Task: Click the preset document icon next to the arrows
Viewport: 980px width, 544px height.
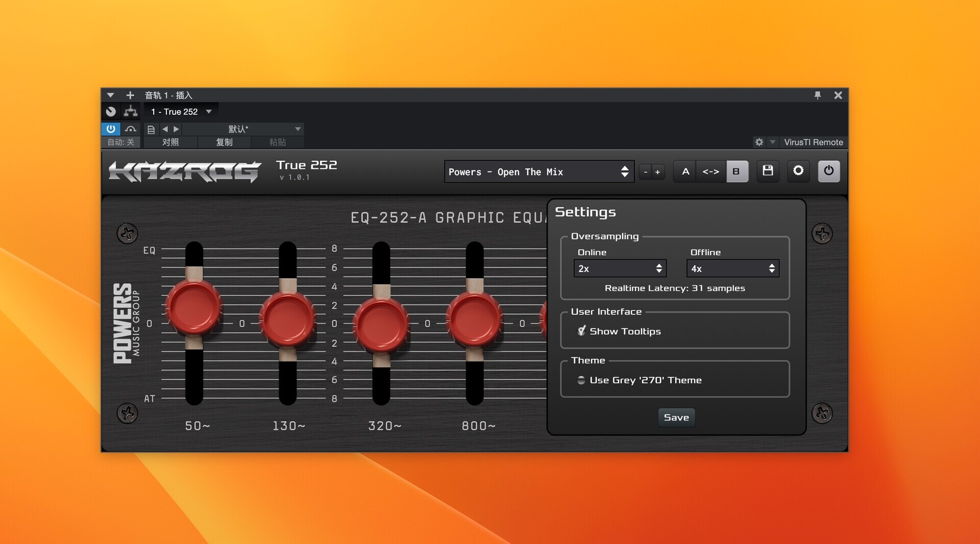Action: (x=151, y=130)
